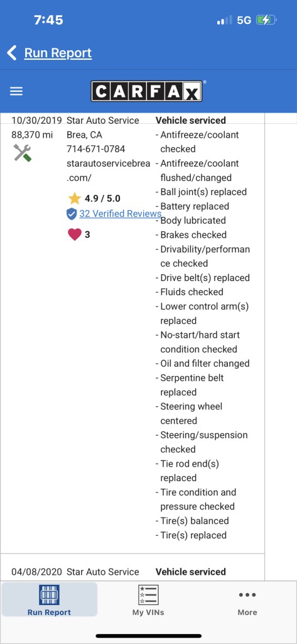Tap the 4.9 / 5.0 rating text

[102, 198]
